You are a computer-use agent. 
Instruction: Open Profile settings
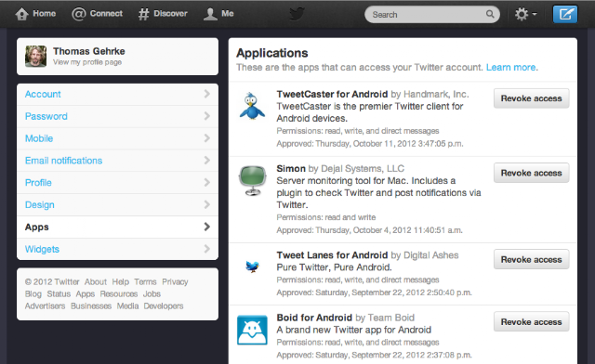(118, 183)
